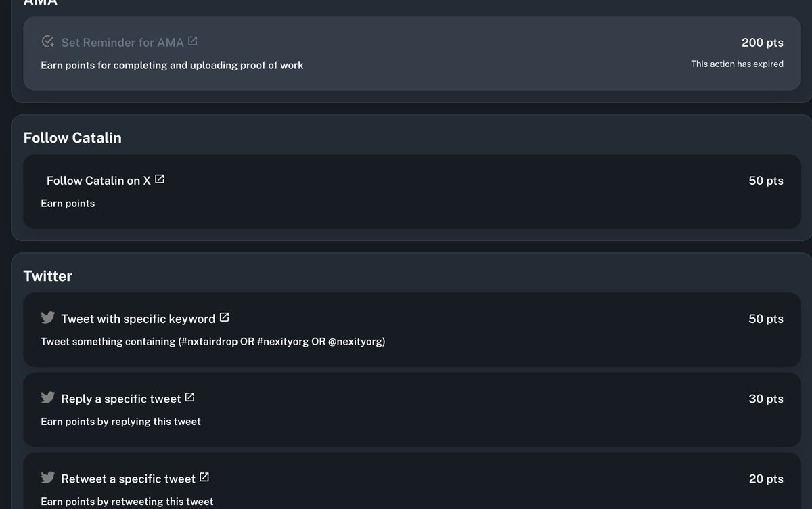Click the 50 pts reward on Follow Catalin card
This screenshot has height=509, width=812.
pyautogui.click(x=766, y=181)
